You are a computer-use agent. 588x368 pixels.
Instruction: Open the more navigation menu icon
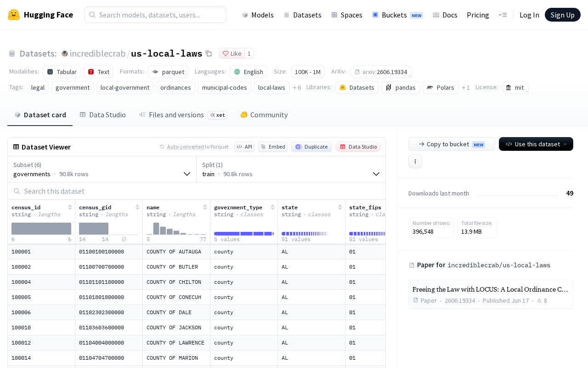pyautogui.click(x=503, y=15)
